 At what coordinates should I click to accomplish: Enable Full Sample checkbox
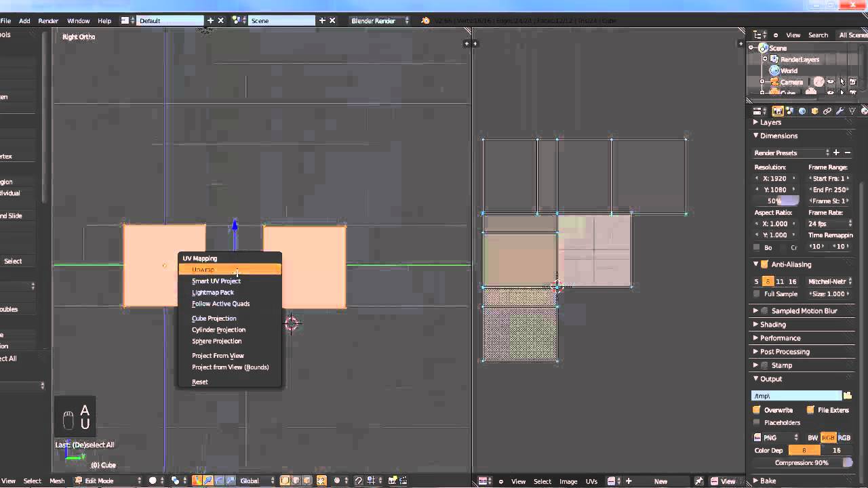click(757, 294)
